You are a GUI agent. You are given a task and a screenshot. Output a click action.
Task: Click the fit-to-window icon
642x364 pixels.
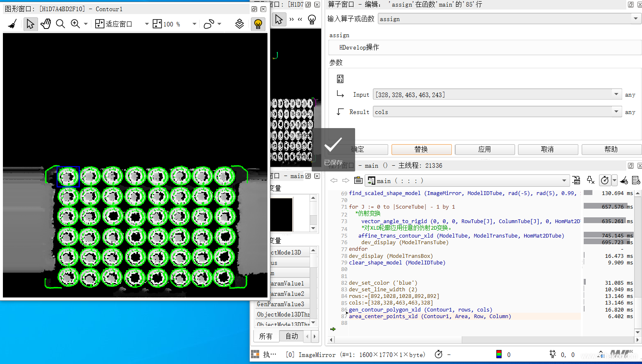(x=100, y=24)
